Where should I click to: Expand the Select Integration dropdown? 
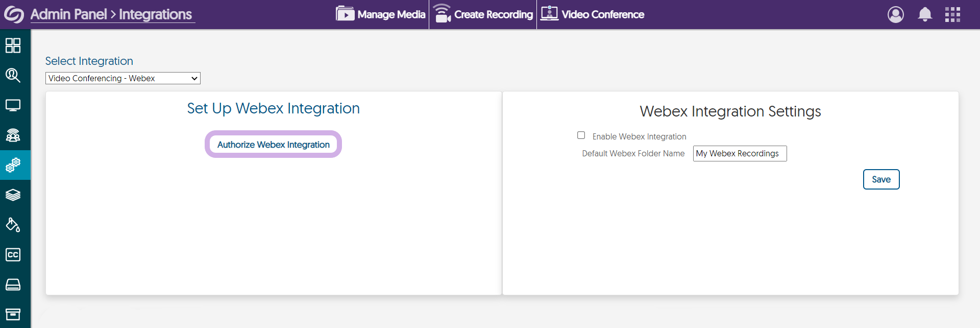point(122,78)
